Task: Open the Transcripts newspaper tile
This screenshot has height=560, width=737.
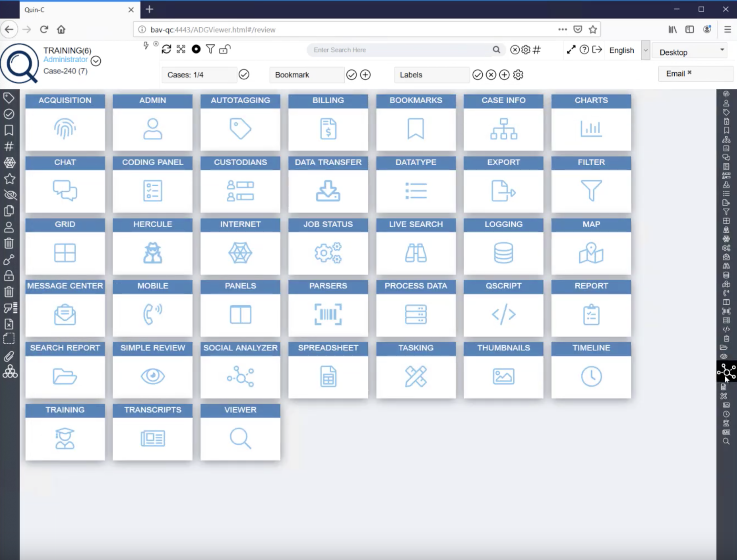Action: [x=153, y=432]
